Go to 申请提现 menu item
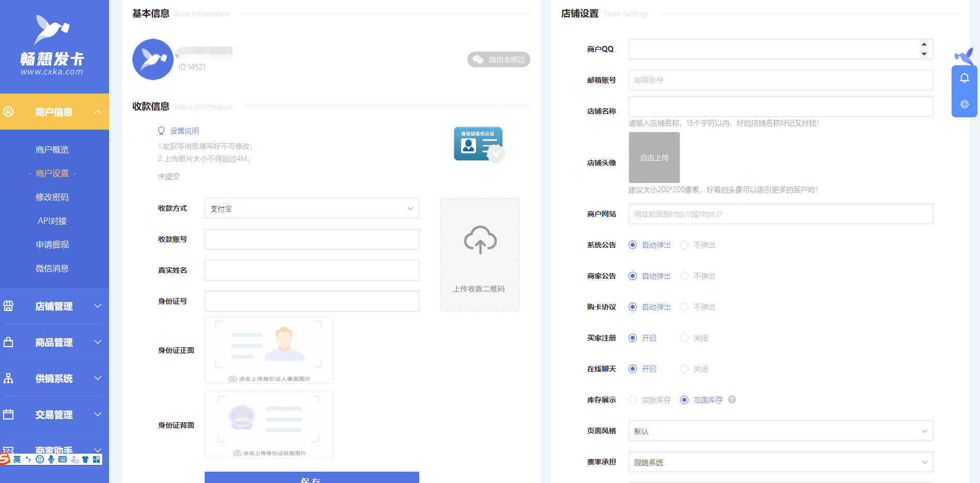 pos(52,245)
